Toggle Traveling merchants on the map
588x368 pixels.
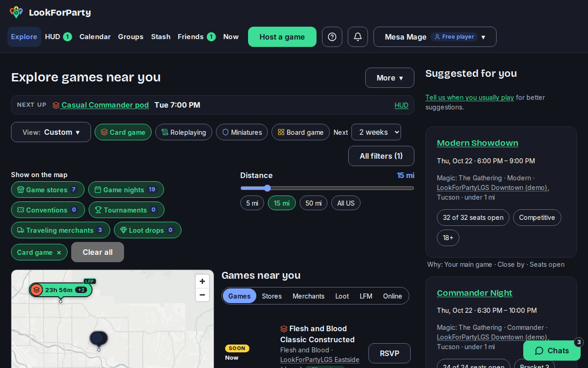tap(61, 230)
